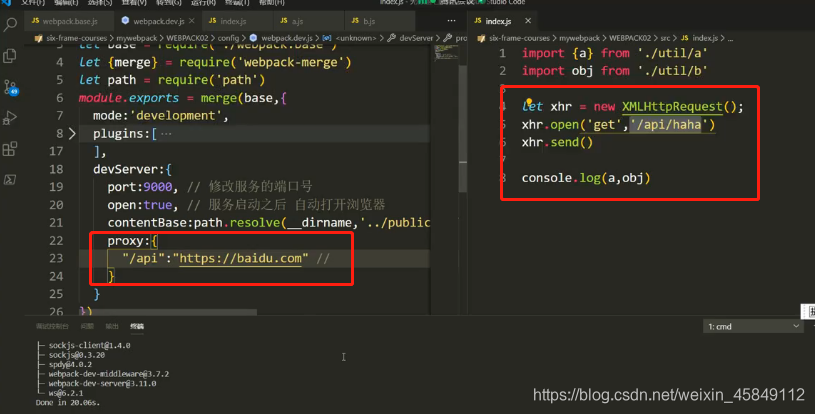The width and height of the screenshot is (815, 414).
Task: Click XMLHttpRequest in index.js
Action: 672,106
